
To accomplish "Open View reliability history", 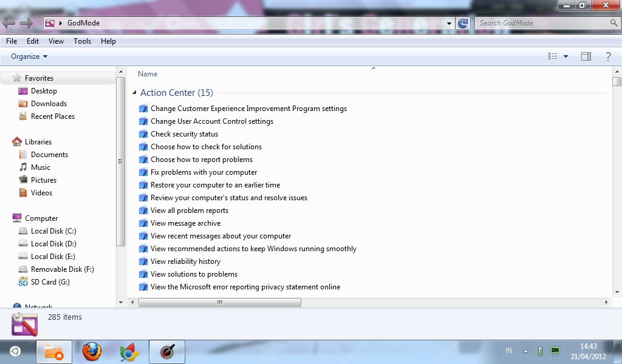I will click(x=185, y=261).
